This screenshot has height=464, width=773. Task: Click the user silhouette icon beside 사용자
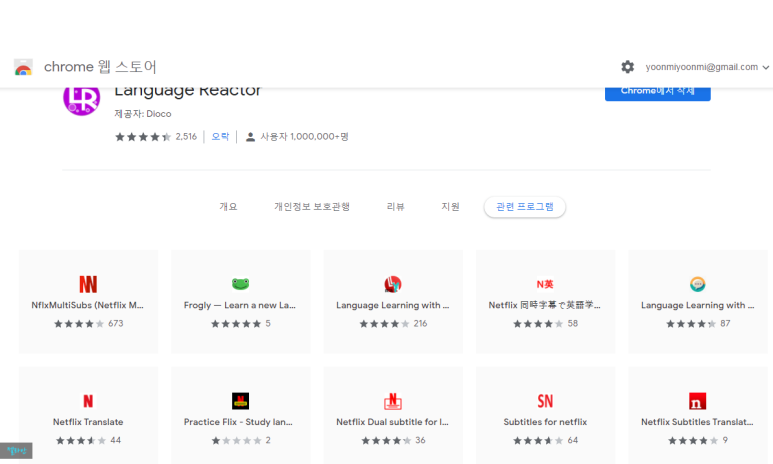pyautogui.click(x=250, y=137)
